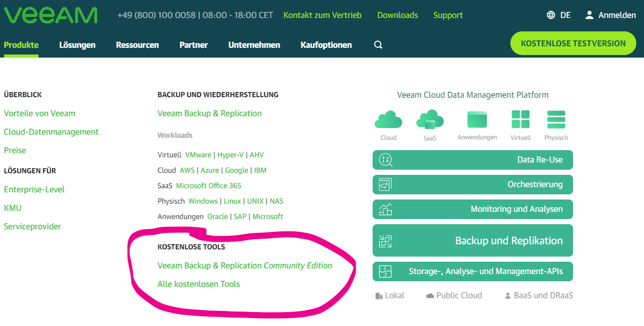Open the Support link
The width and height of the screenshot is (644, 326).
click(448, 15)
